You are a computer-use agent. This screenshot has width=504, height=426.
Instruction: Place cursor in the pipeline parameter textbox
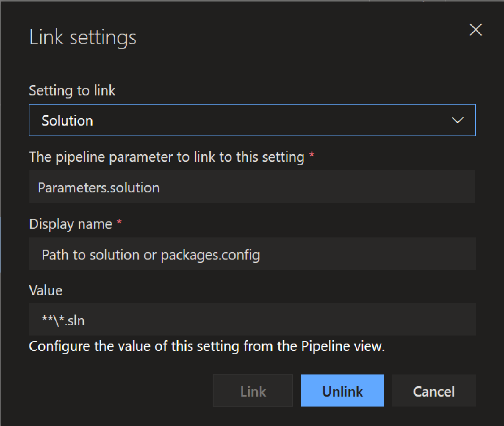(x=252, y=187)
